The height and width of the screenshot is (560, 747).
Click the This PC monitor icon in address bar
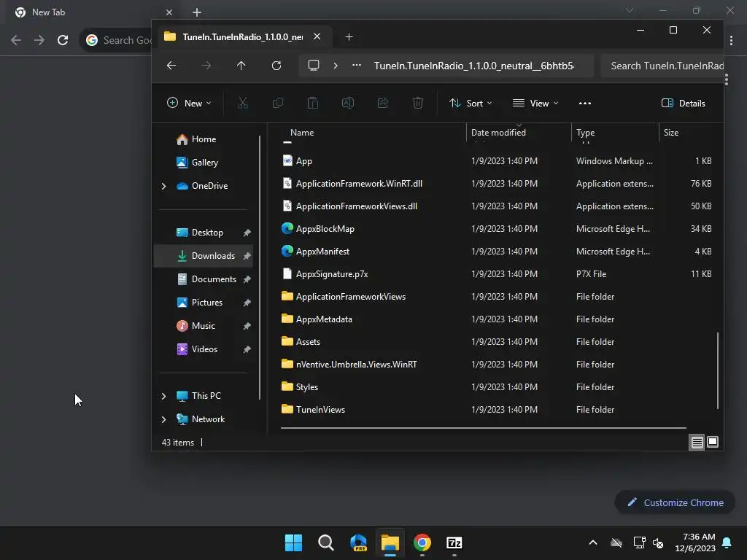[x=314, y=65]
